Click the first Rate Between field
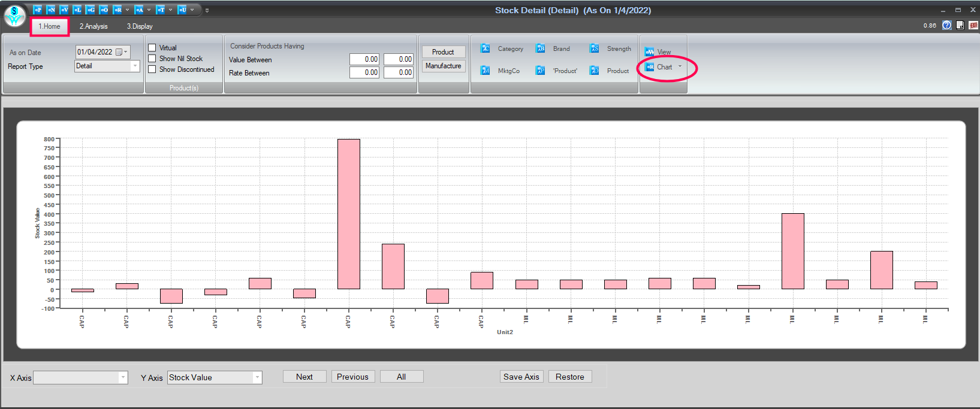This screenshot has width=980, height=409. (x=364, y=72)
